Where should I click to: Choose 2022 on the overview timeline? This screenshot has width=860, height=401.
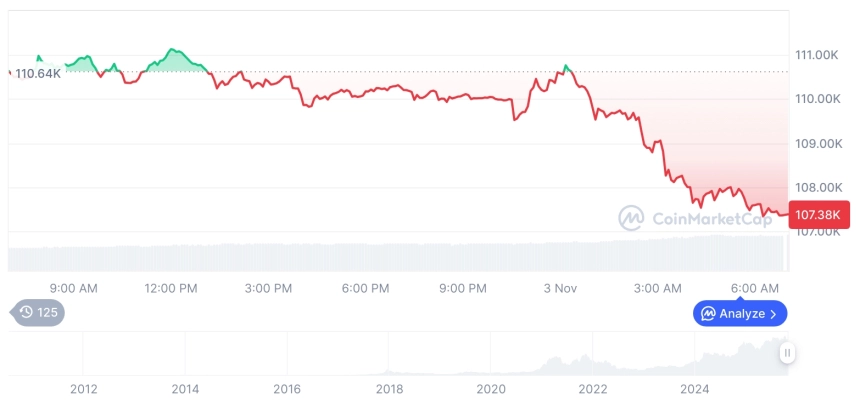tap(593, 388)
